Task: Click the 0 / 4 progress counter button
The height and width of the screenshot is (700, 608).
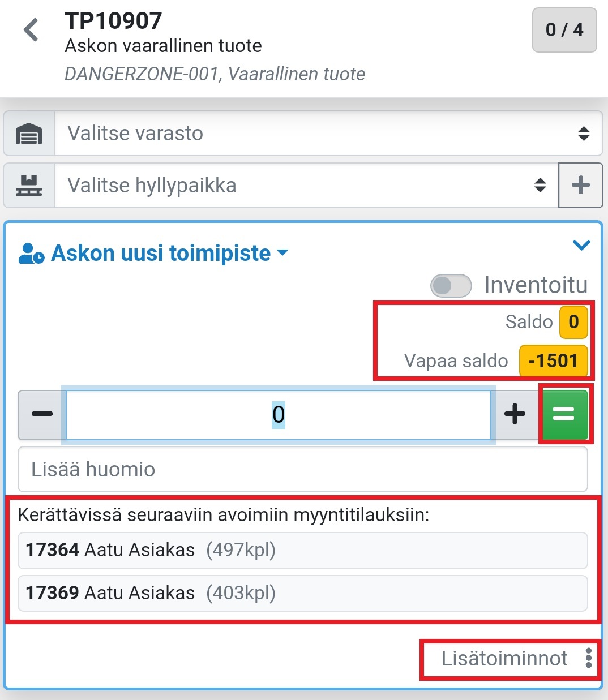Action: point(564,30)
